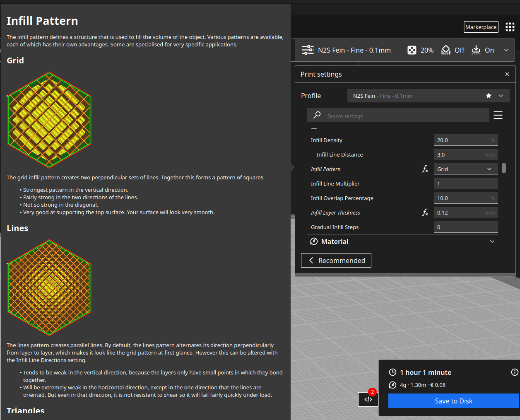Collapse the print settings summary bar chevron
Image resolution: width=520 pixels, height=420 pixels.
coord(506,50)
